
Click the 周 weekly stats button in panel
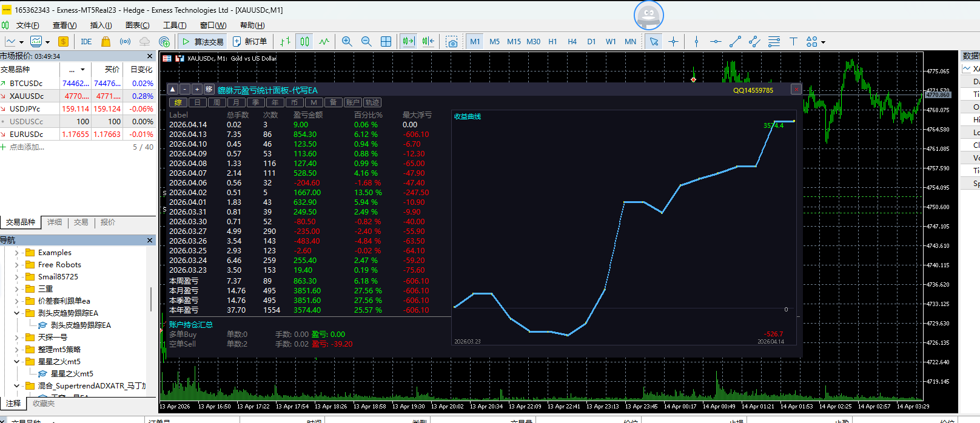point(216,102)
